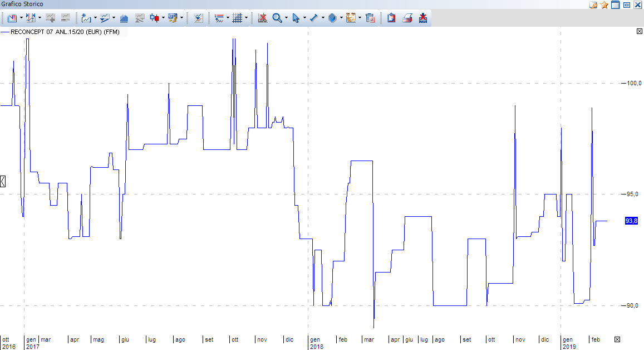The width and height of the screenshot is (644, 350).
Task: Toggle the chart checkmark icon after separator
Action: (198, 18)
